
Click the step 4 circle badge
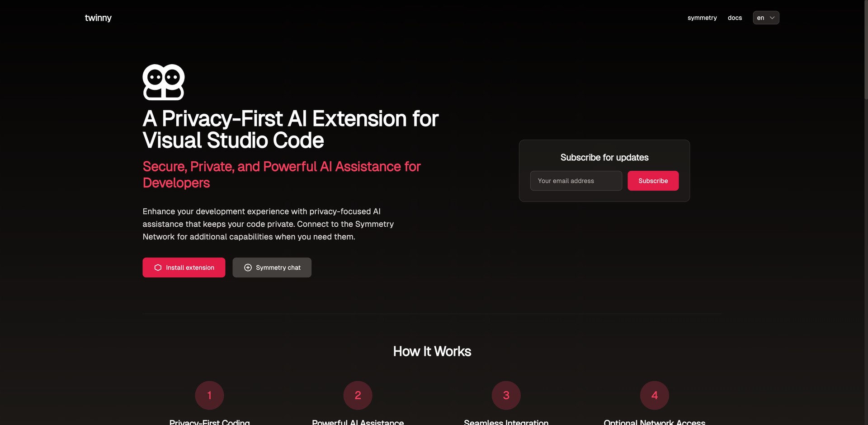point(654,395)
